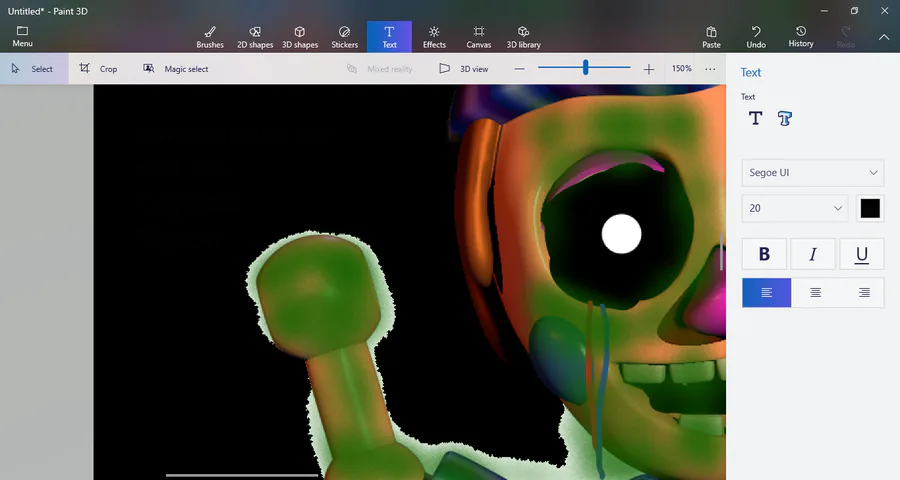Activate Magic select
The image size is (900, 480).
point(176,69)
